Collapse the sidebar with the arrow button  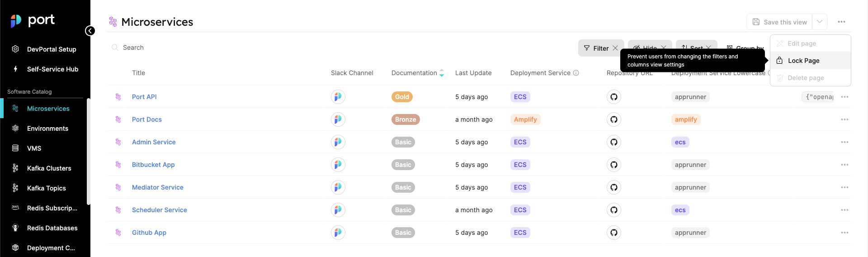90,31
